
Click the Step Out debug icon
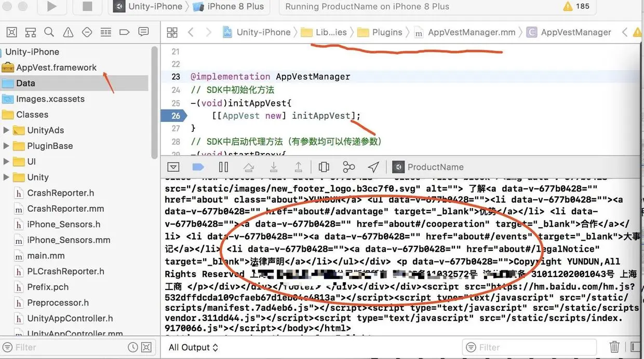(299, 167)
